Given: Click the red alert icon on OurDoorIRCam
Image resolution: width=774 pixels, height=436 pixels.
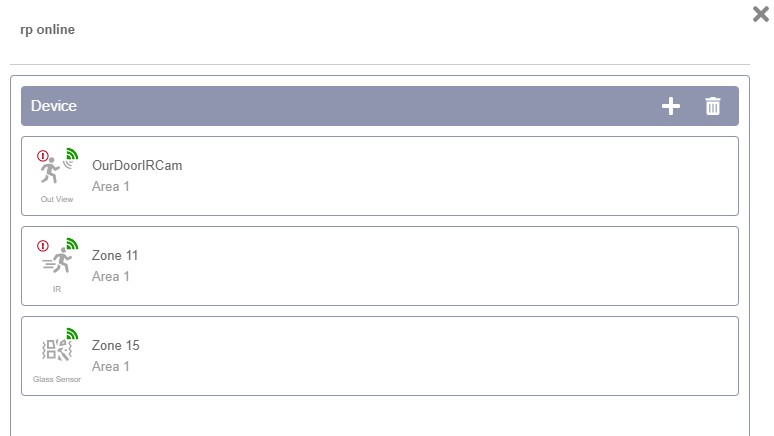Looking at the screenshot, I should 43,156.
